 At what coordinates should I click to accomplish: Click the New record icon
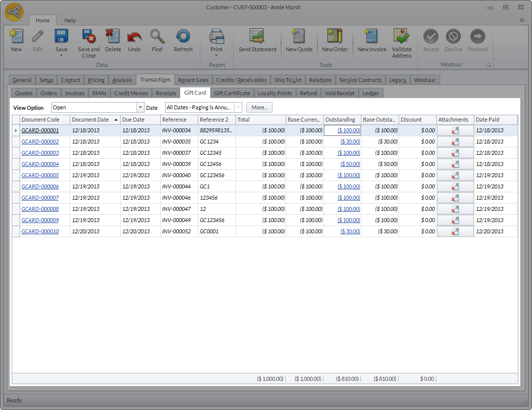click(x=16, y=38)
